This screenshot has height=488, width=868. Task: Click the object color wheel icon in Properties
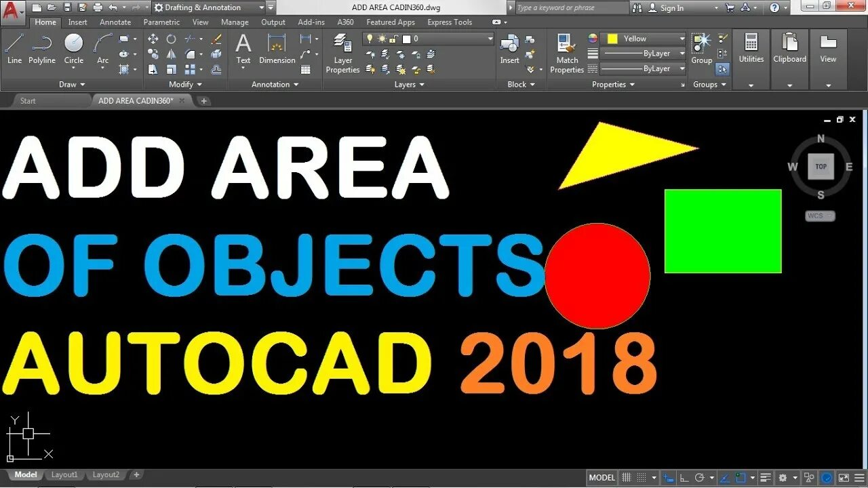click(593, 39)
